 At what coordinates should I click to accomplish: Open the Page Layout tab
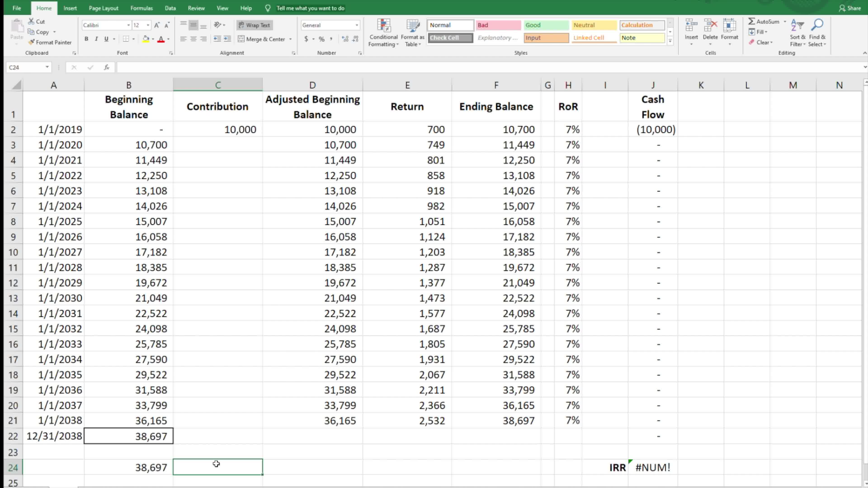coord(104,8)
